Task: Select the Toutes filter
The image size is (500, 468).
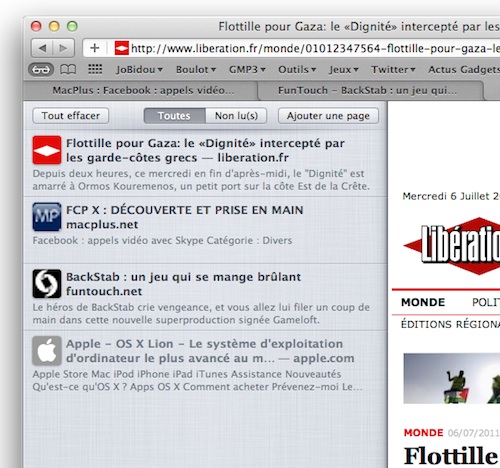Action: click(174, 116)
